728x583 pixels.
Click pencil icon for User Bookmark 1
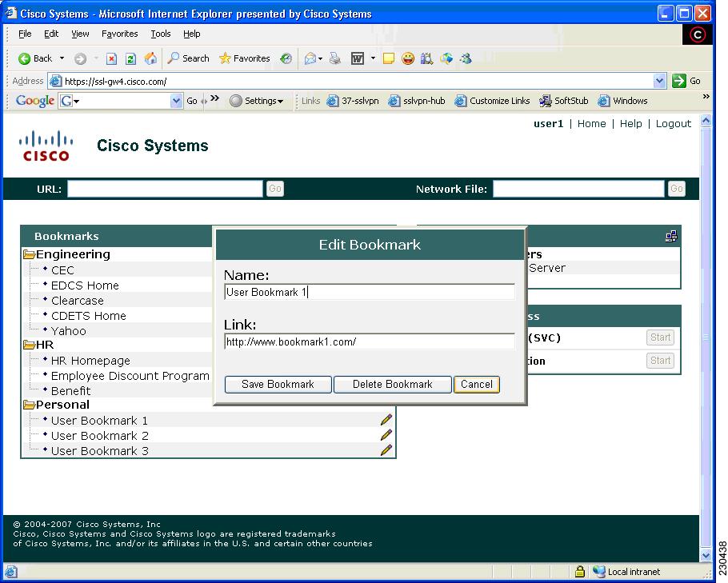point(386,420)
